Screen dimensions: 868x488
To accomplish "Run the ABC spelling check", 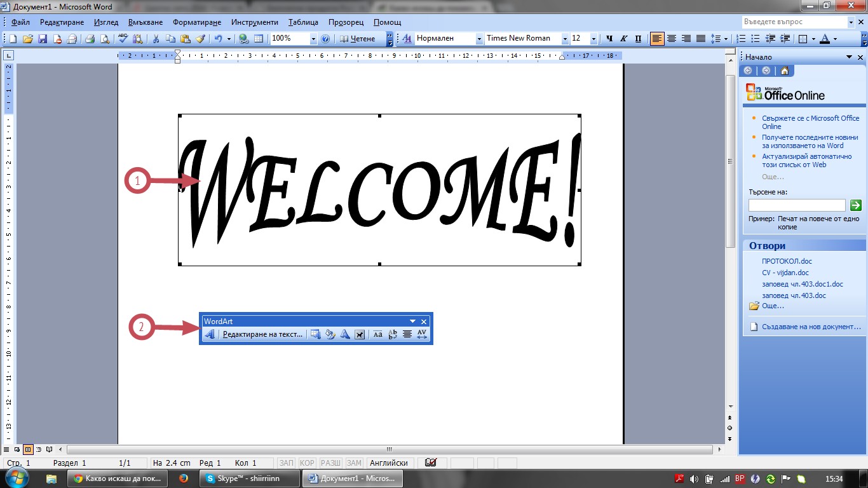I will [x=122, y=39].
